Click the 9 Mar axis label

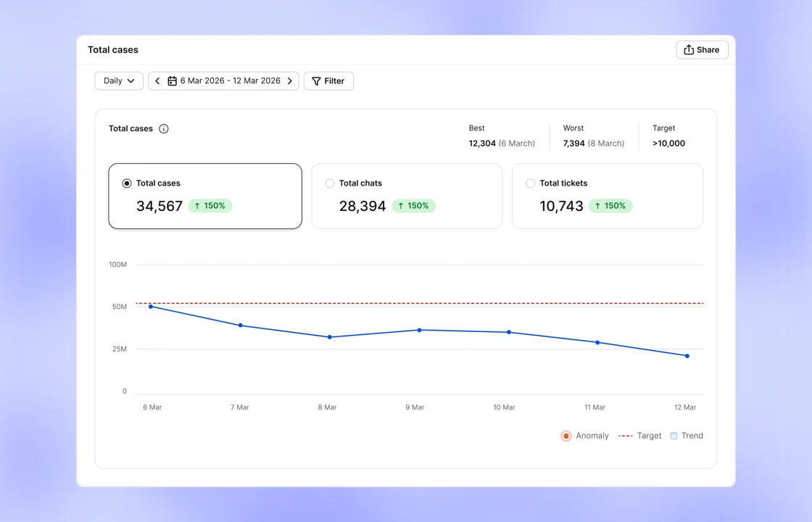415,407
